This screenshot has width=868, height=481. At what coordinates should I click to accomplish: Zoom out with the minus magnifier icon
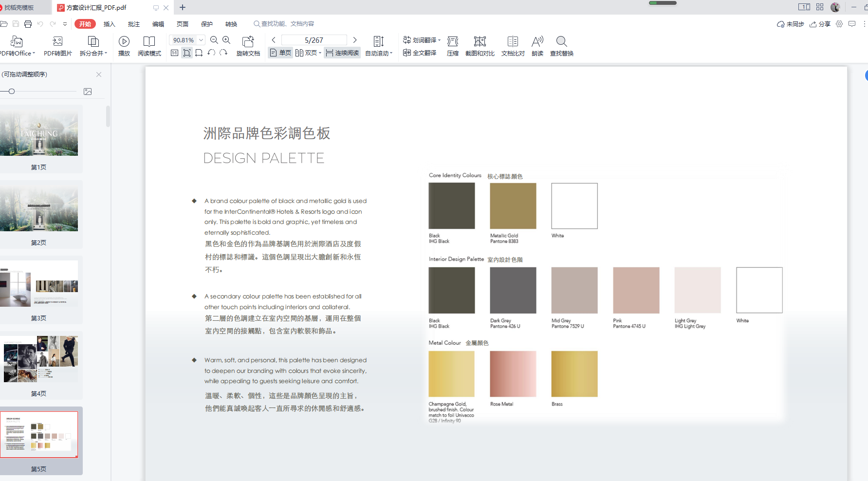[x=214, y=40]
